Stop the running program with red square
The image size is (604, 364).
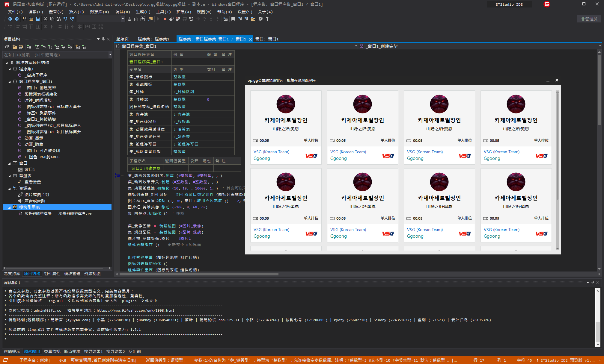pyautogui.click(x=165, y=19)
